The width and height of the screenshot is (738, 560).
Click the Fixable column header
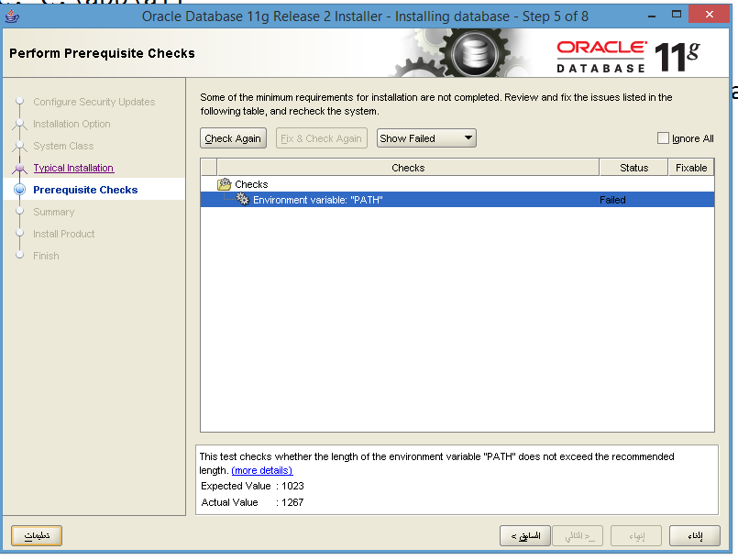coord(691,168)
